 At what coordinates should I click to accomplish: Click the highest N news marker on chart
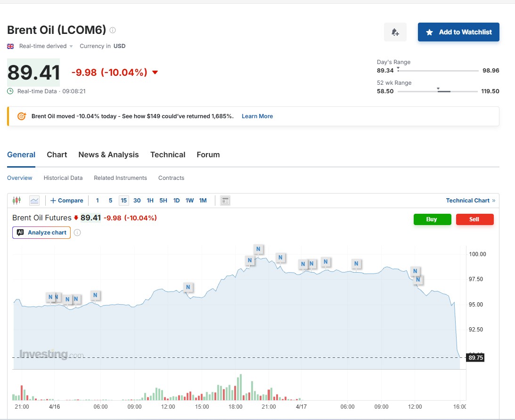point(258,249)
